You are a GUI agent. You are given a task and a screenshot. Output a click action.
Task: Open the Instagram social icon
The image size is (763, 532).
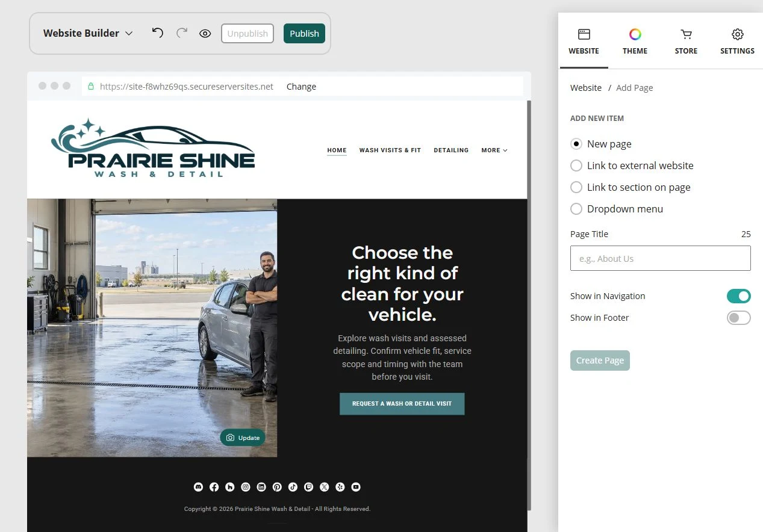[246, 487]
